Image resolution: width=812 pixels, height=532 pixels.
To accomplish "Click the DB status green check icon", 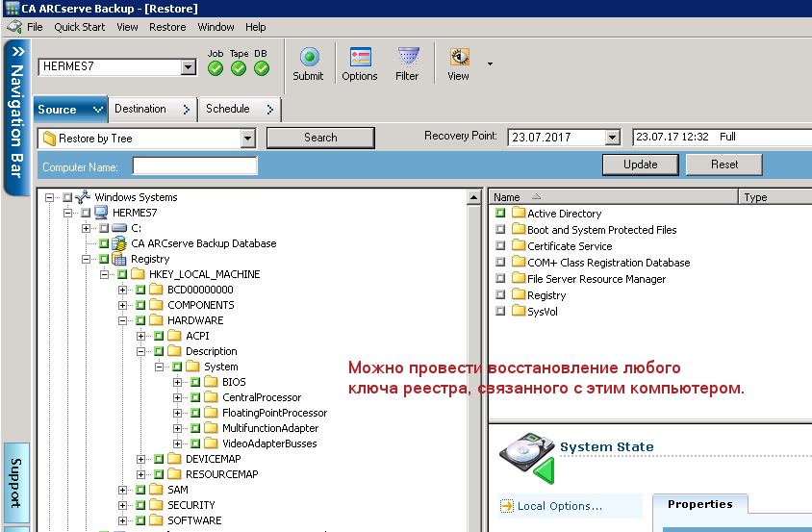I will click(x=262, y=68).
